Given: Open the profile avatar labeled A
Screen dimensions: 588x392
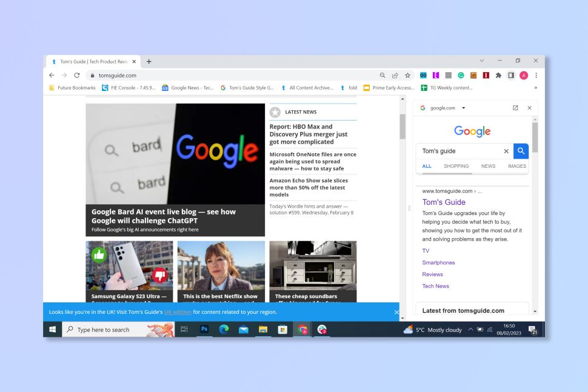Looking at the screenshot, I should tap(524, 75).
